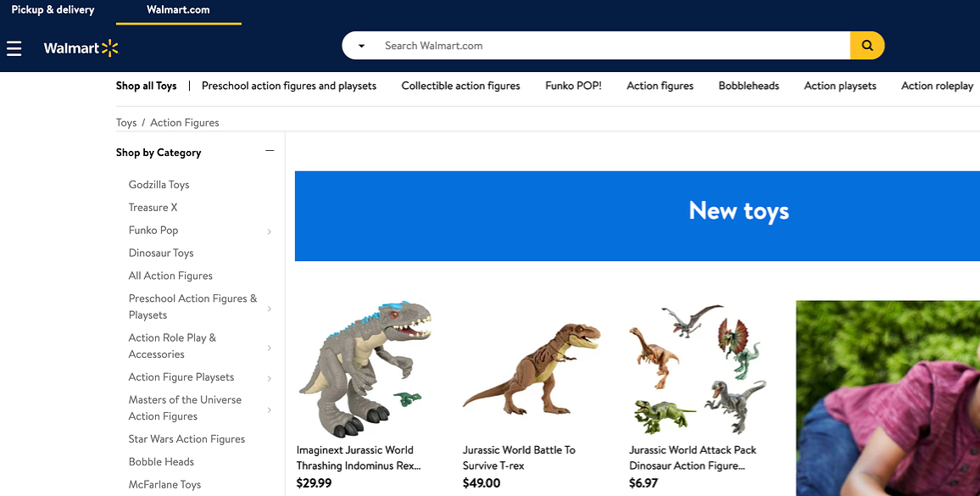Open Star Wars Action Figures category
This screenshot has height=496, width=980.
[x=187, y=439]
